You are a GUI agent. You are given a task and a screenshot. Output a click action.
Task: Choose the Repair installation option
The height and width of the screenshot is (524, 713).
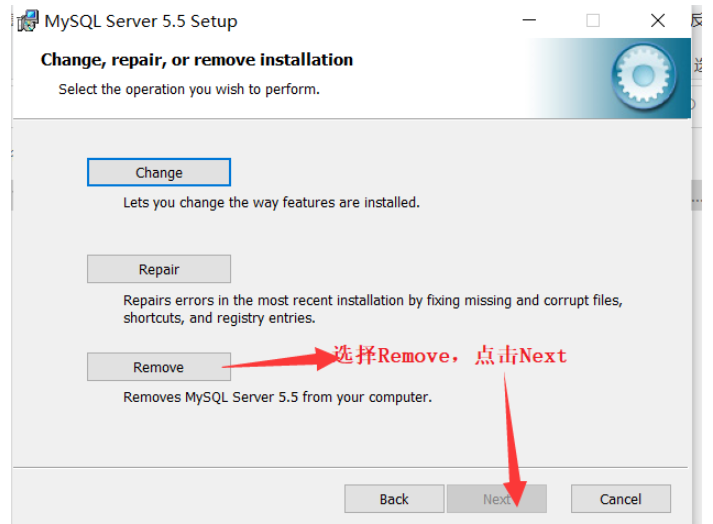click(159, 269)
